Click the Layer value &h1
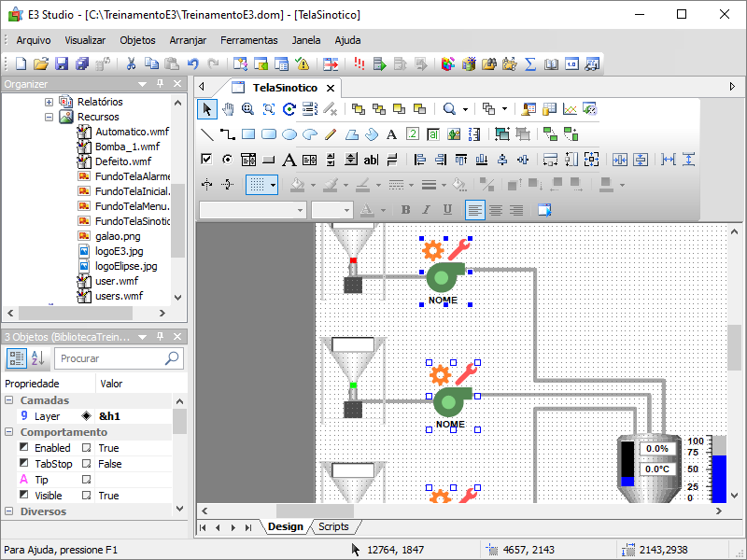The width and height of the screenshot is (747, 560). pyautogui.click(x=109, y=416)
